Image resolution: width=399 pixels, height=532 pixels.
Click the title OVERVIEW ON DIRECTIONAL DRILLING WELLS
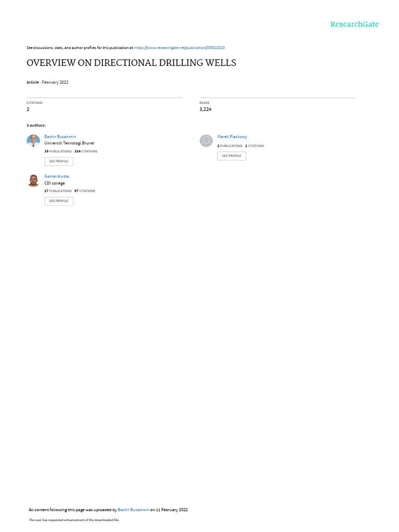coord(131,63)
